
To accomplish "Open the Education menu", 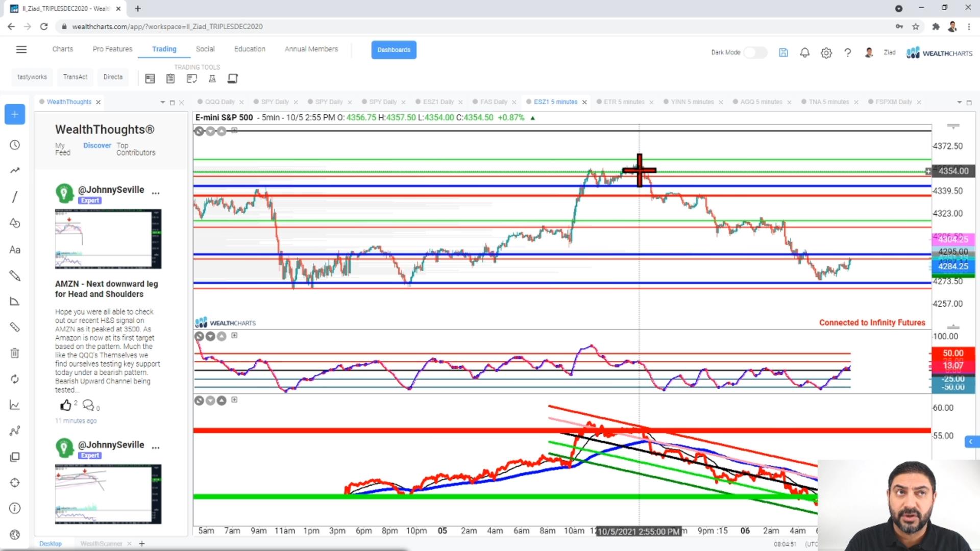I will click(x=250, y=49).
